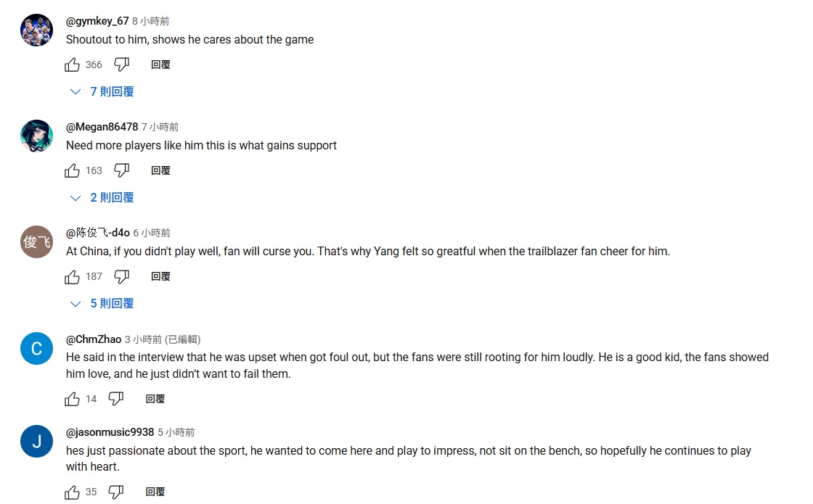Open the @Megan86478 username link

pyautogui.click(x=102, y=127)
